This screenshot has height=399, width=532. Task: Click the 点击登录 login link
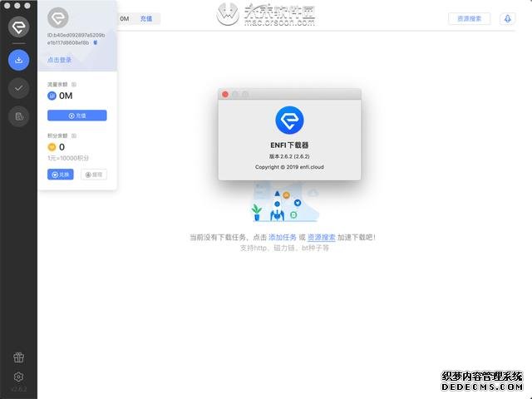pos(59,60)
